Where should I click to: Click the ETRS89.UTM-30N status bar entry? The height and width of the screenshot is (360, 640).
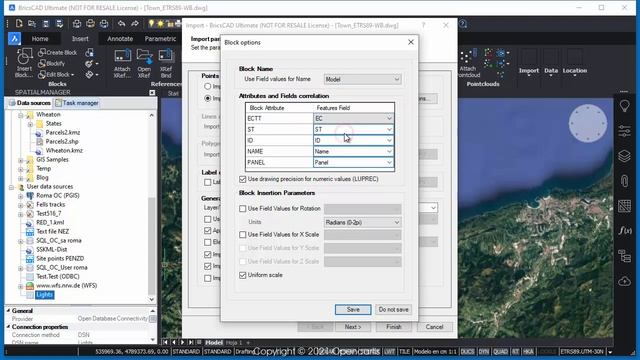coord(581,351)
